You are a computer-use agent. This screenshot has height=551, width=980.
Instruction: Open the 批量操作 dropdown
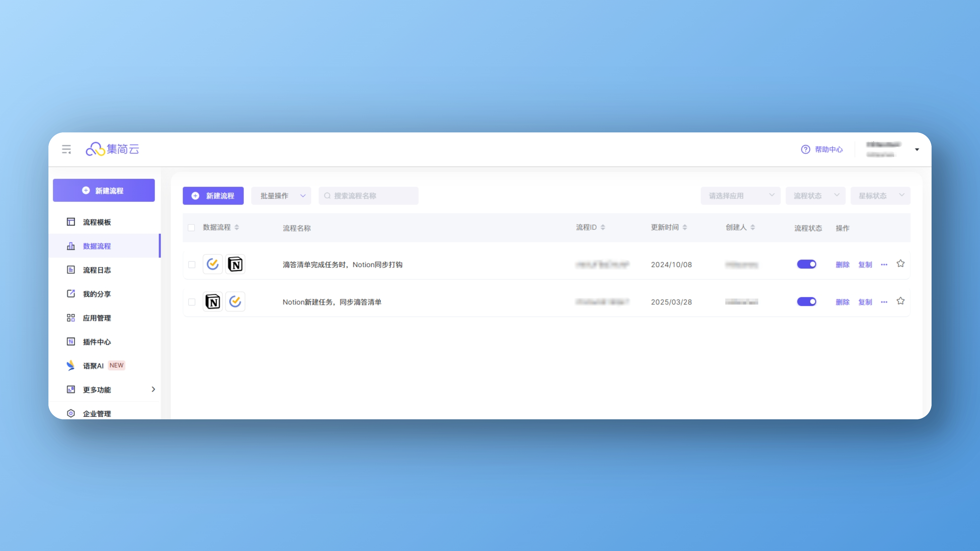281,196
